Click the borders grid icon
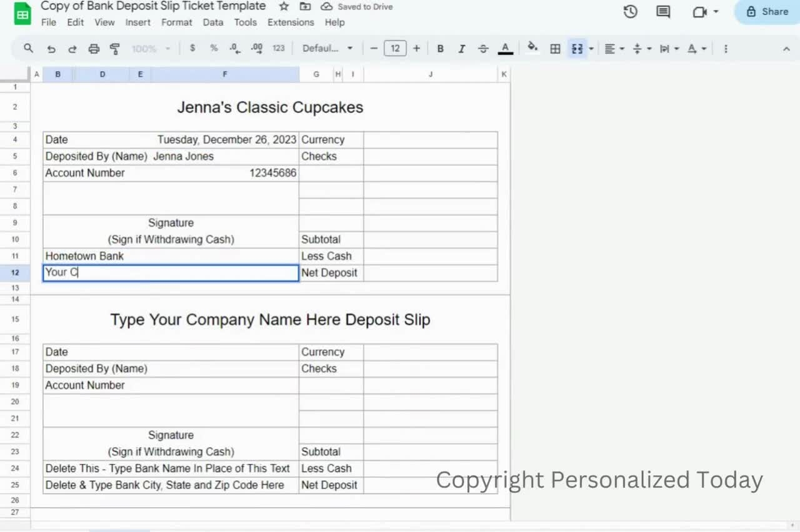This screenshot has width=800, height=532. coord(555,49)
